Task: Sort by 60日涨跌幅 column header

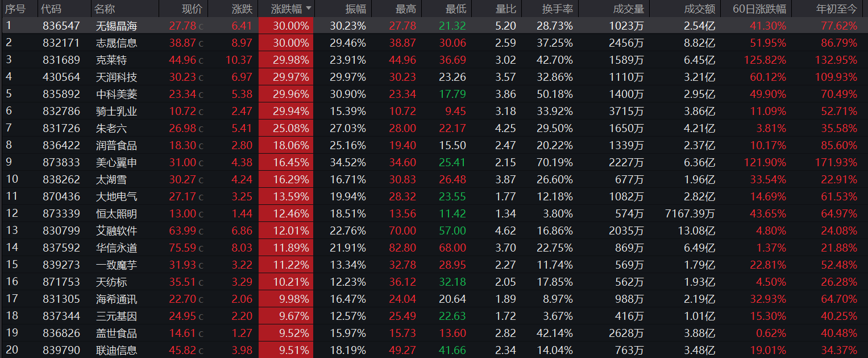Action: pos(759,9)
